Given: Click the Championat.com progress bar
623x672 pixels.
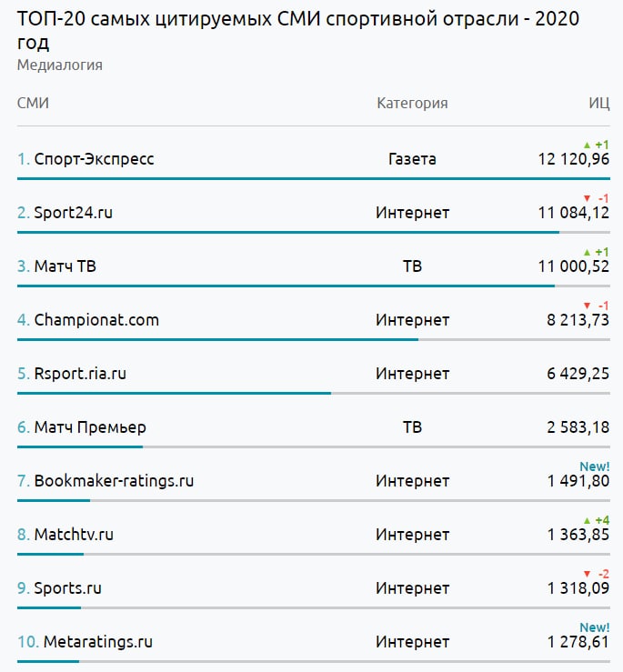Looking at the screenshot, I should [217, 340].
